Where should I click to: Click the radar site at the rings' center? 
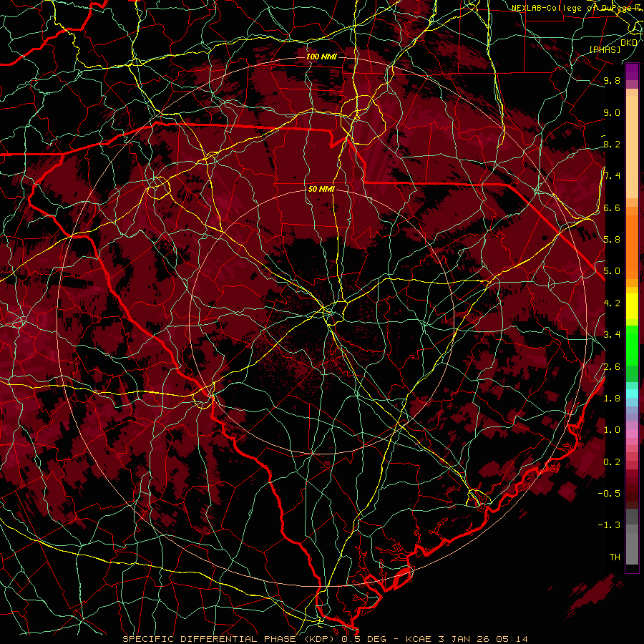pyautogui.click(x=321, y=321)
